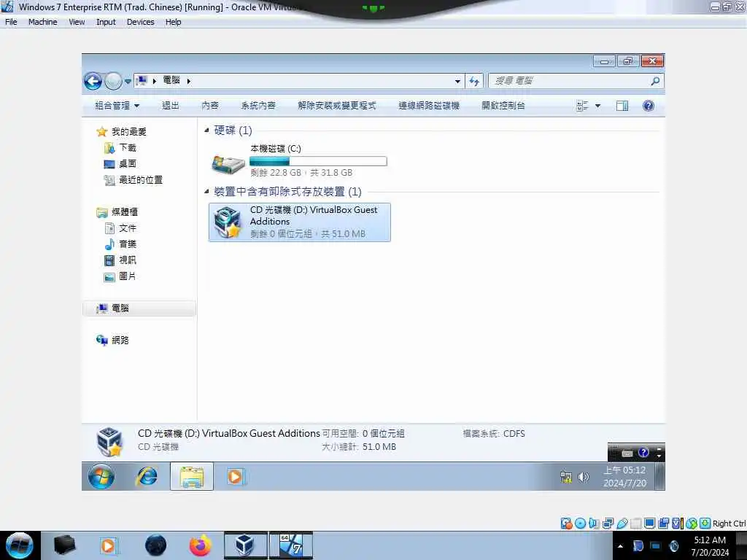The image size is (747, 560).
Task: Click the search magnifier icon
Action: tap(656, 81)
